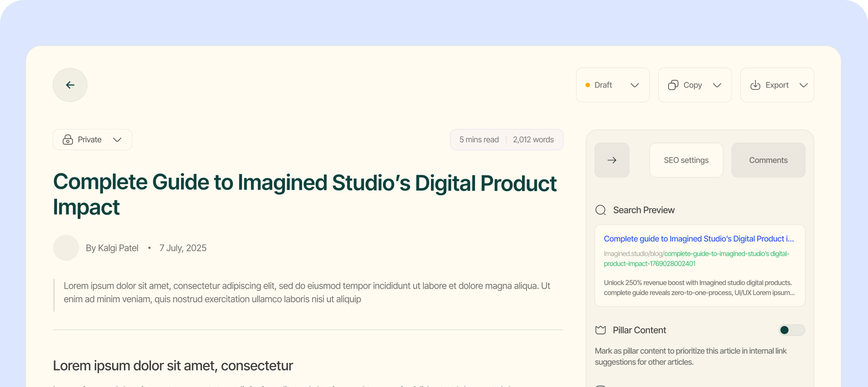
Task: Click the back arrow button
Action: [70, 85]
